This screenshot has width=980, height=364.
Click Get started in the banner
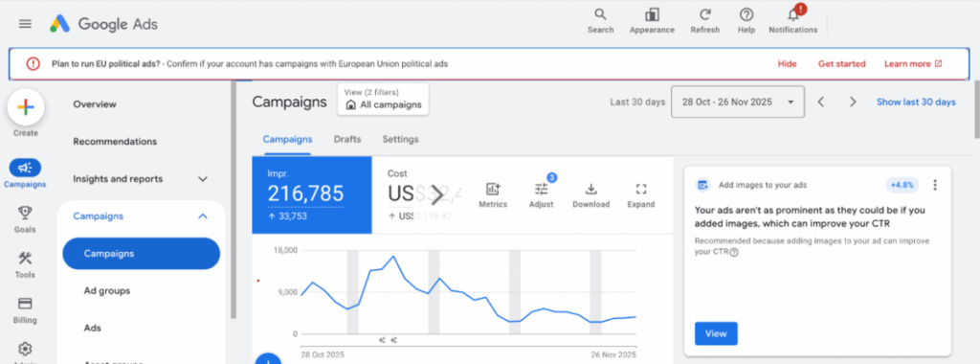841,64
